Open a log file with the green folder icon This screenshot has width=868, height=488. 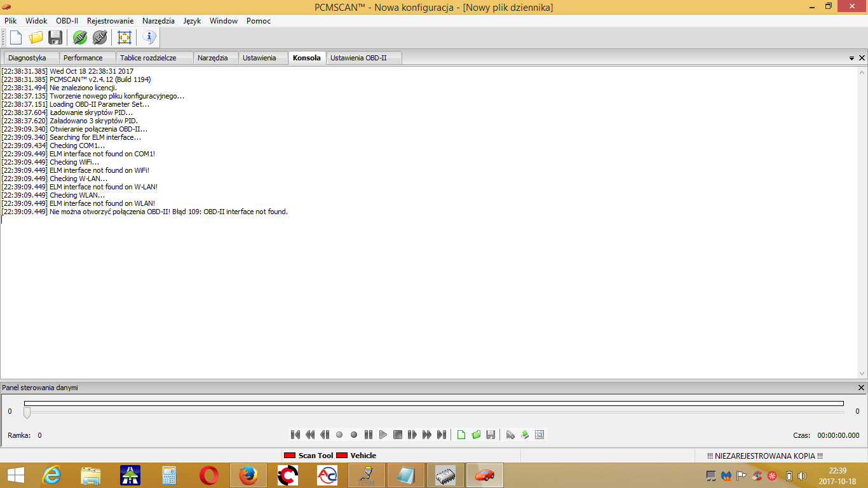pyautogui.click(x=476, y=435)
